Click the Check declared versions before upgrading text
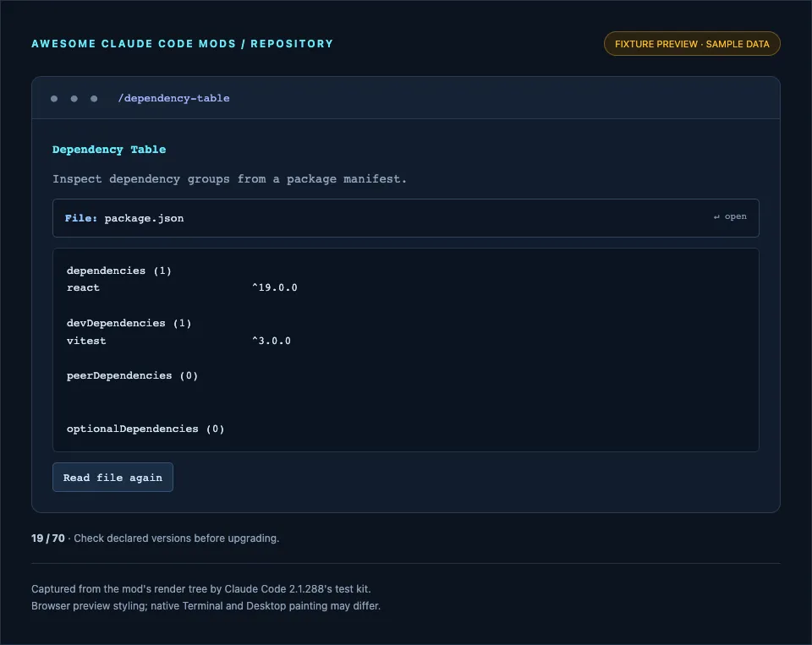The height and width of the screenshot is (645, 812). tap(177, 538)
